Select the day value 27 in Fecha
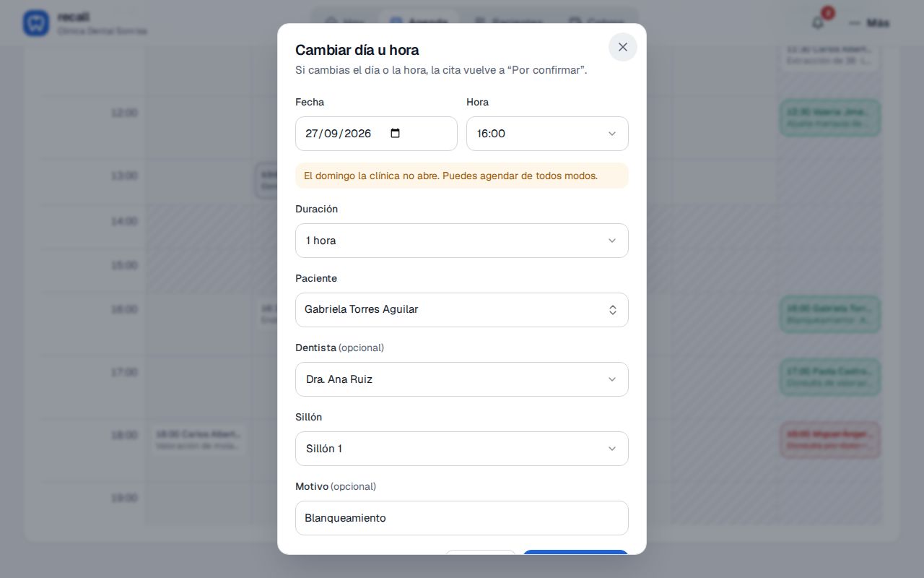924x578 pixels. pyautogui.click(x=312, y=134)
